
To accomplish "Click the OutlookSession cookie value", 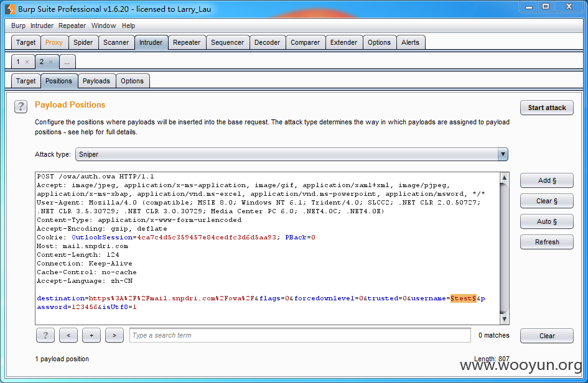I will pyautogui.click(x=206, y=238).
